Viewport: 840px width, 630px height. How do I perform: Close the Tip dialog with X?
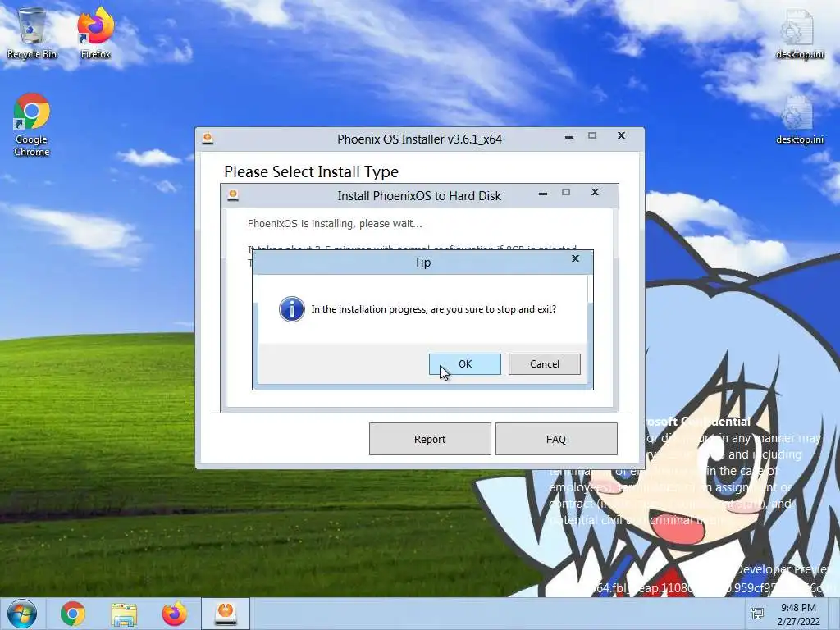point(575,258)
